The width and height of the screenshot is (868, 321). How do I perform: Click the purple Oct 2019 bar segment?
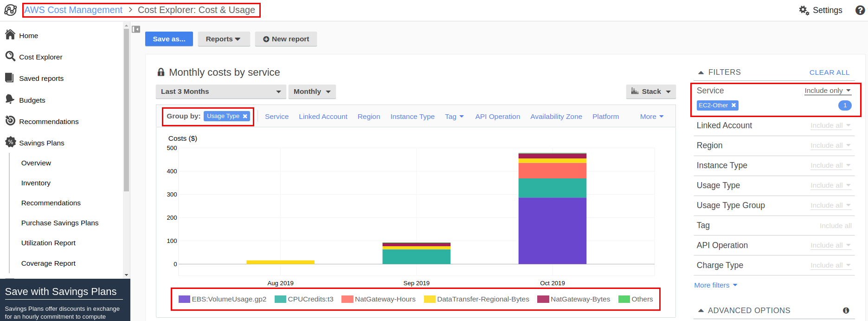(x=552, y=231)
